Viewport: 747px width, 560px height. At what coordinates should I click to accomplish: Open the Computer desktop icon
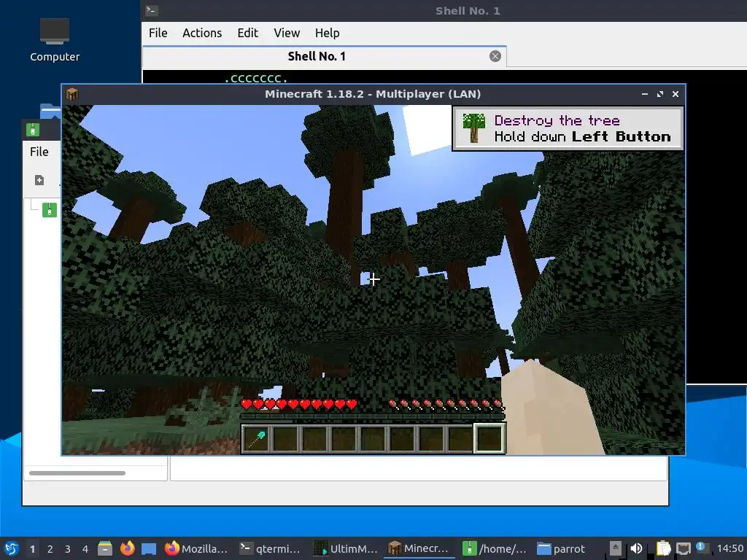[x=55, y=41]
